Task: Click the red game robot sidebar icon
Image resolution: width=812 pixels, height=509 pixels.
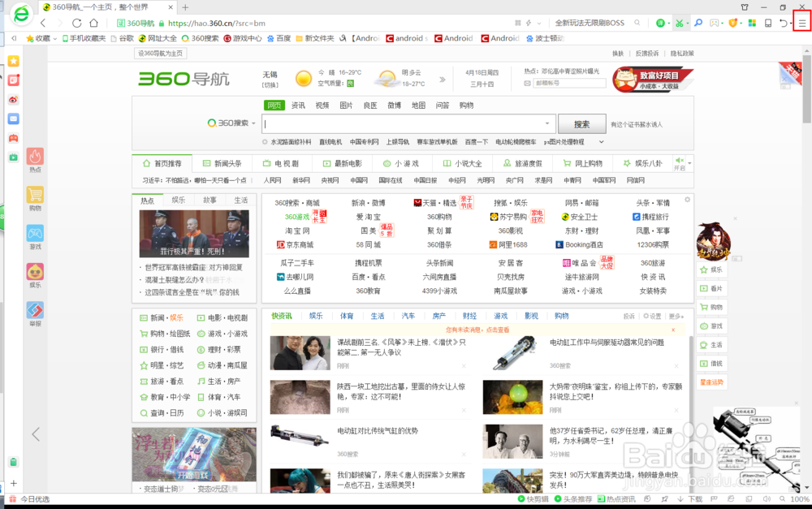Action: [14, 138]
